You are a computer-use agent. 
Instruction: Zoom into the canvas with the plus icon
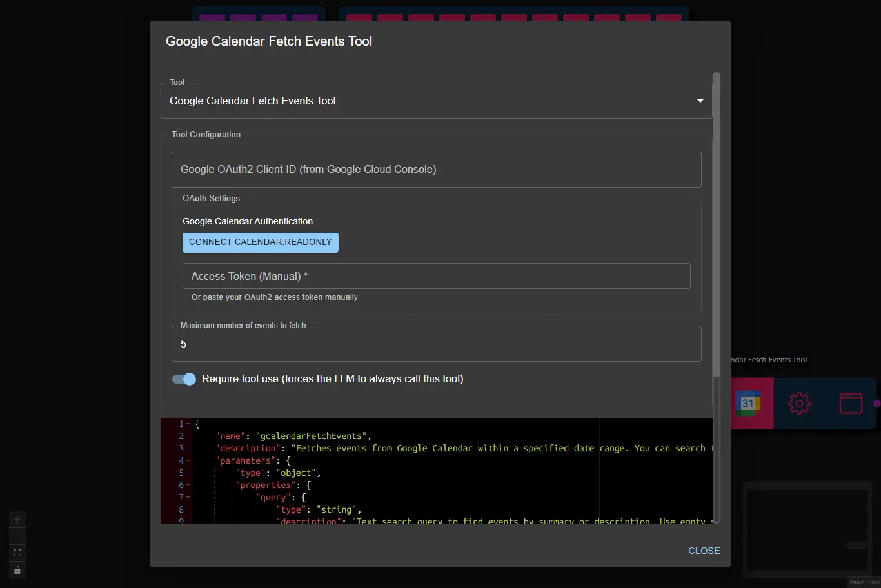tap(17, 519)
